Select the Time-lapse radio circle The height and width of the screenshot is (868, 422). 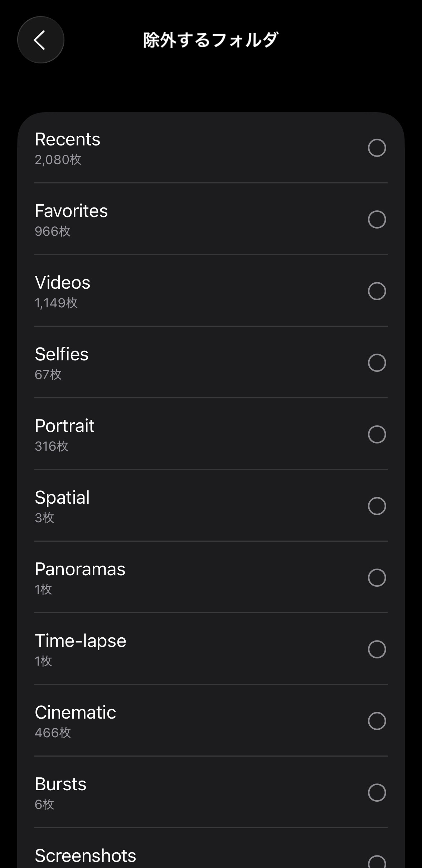click(377, 649)
